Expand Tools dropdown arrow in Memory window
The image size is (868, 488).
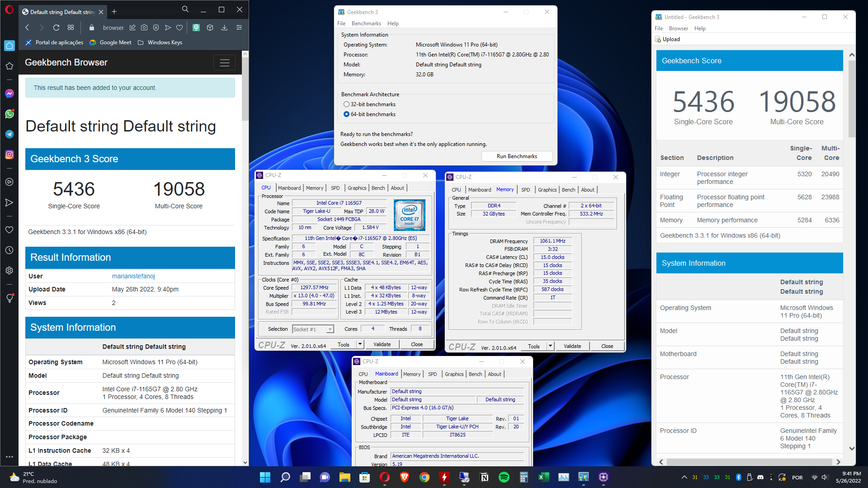click(x=551, y=346)
